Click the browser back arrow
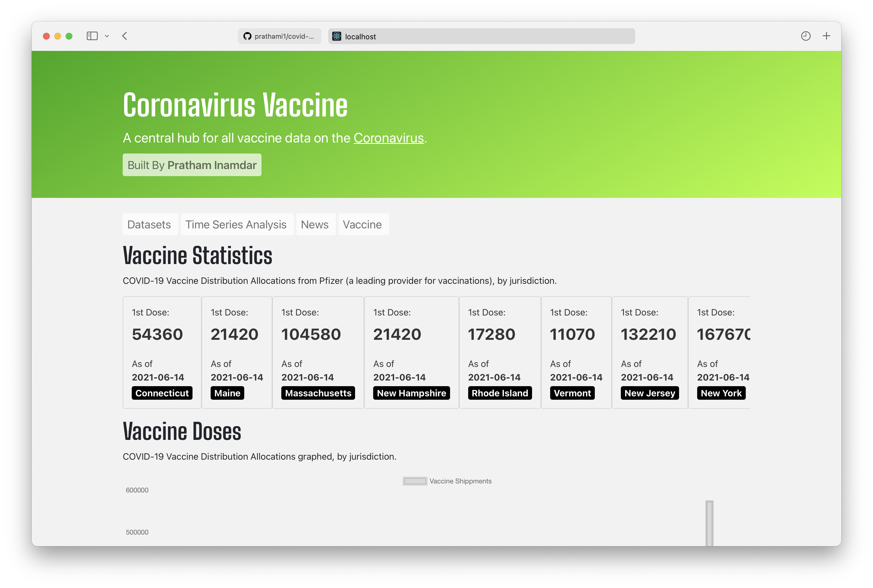 click(125, 36)
